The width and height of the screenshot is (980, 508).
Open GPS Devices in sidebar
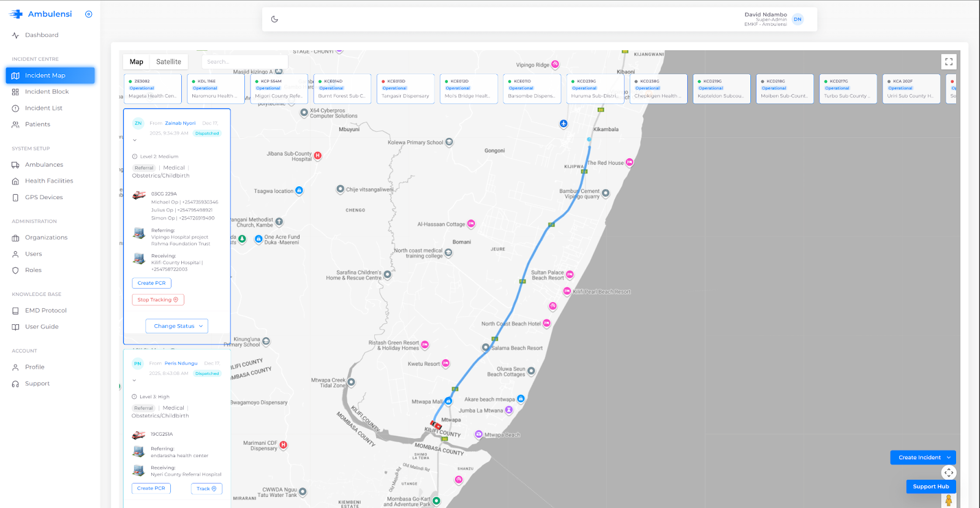click(x=44, y=197)
